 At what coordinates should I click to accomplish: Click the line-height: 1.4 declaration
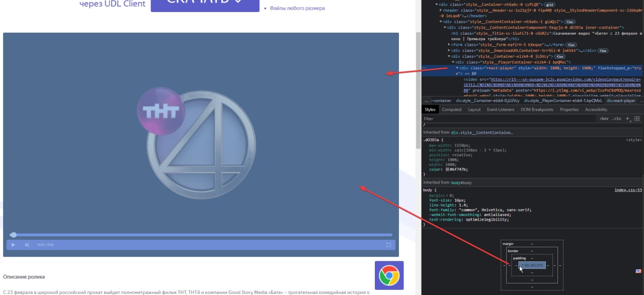tap(447, 205)
